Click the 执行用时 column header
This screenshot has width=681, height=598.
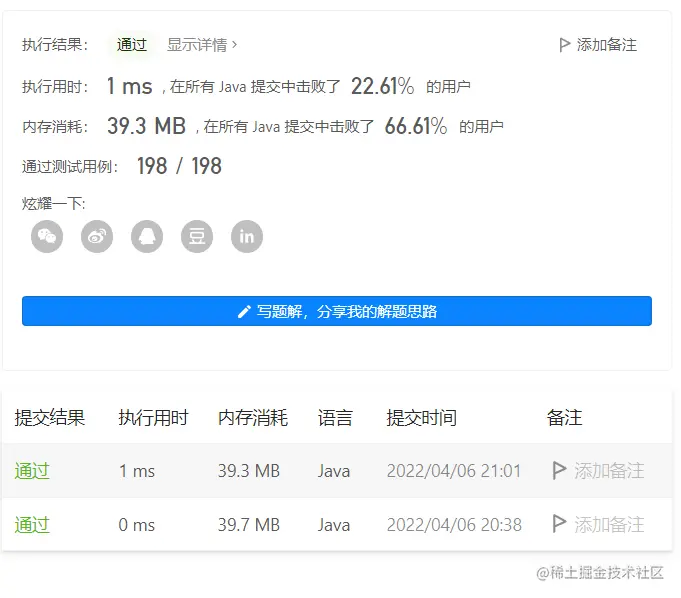(153, 418)
